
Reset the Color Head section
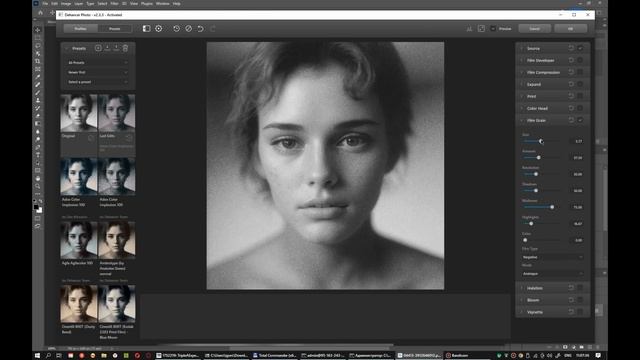pyautogui.click(x=571, y=108)
